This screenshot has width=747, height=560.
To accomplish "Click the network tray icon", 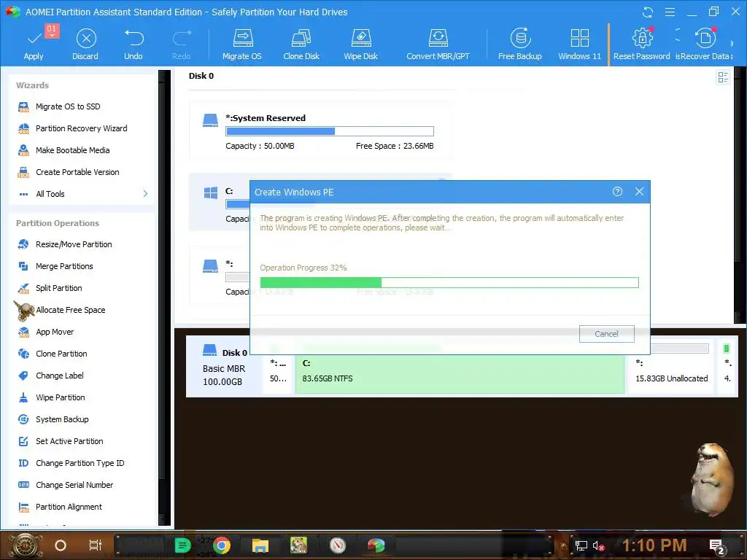I will [581, 545].
